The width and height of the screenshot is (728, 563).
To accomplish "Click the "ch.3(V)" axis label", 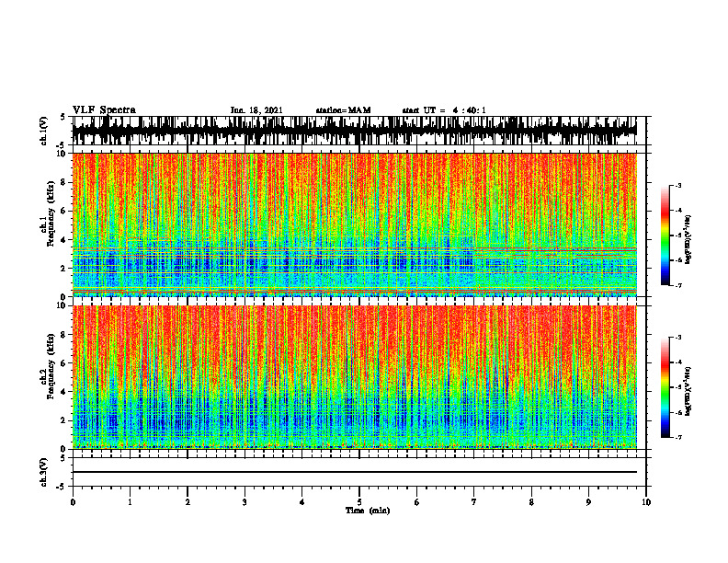I will 44,473.
